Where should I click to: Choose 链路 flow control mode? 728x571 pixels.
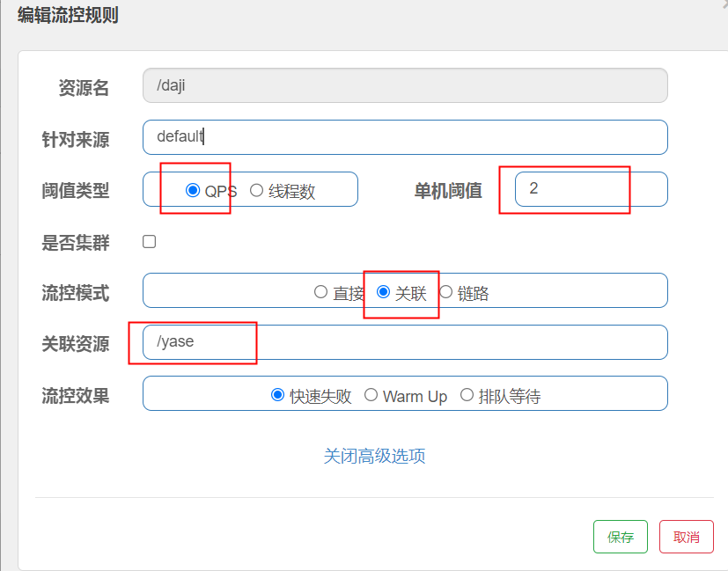(446, 292)
